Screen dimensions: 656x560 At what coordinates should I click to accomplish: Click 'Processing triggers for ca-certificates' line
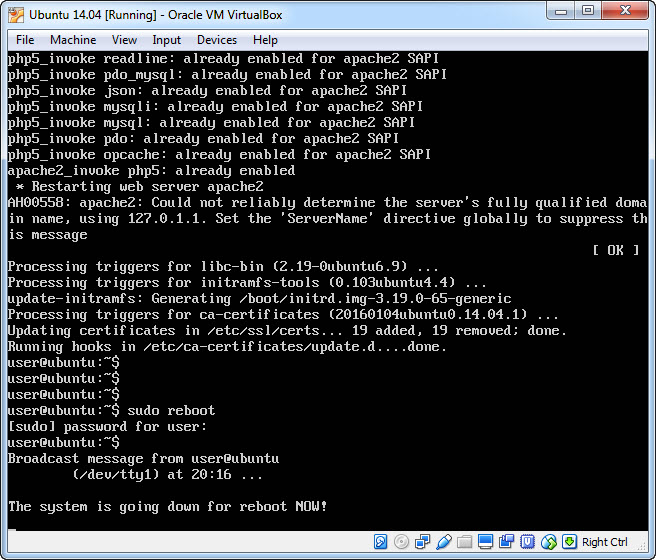(x=283, y=315)
